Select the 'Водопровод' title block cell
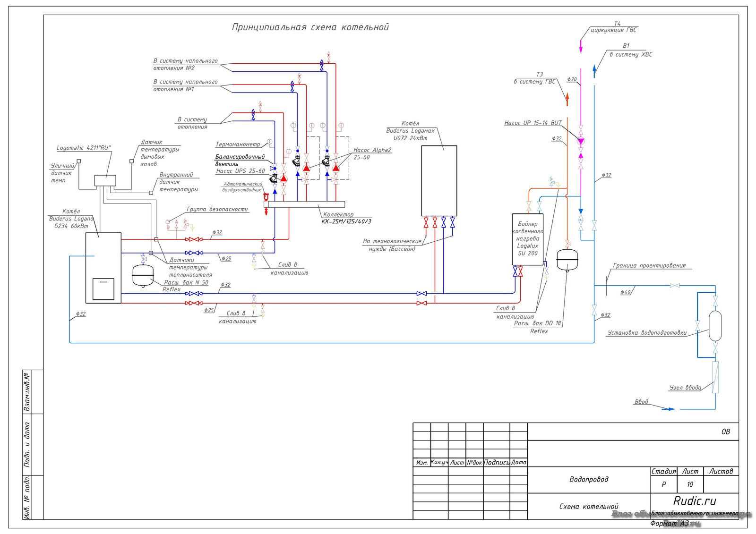 pyautogui.click(x=589, y=480)
